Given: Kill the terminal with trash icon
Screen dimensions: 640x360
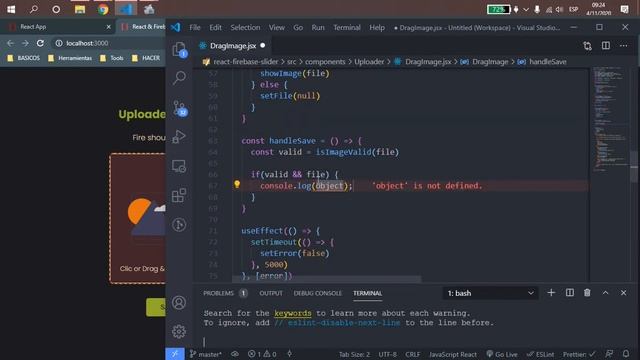Looking at the screenshot, I should click(587, 293).
